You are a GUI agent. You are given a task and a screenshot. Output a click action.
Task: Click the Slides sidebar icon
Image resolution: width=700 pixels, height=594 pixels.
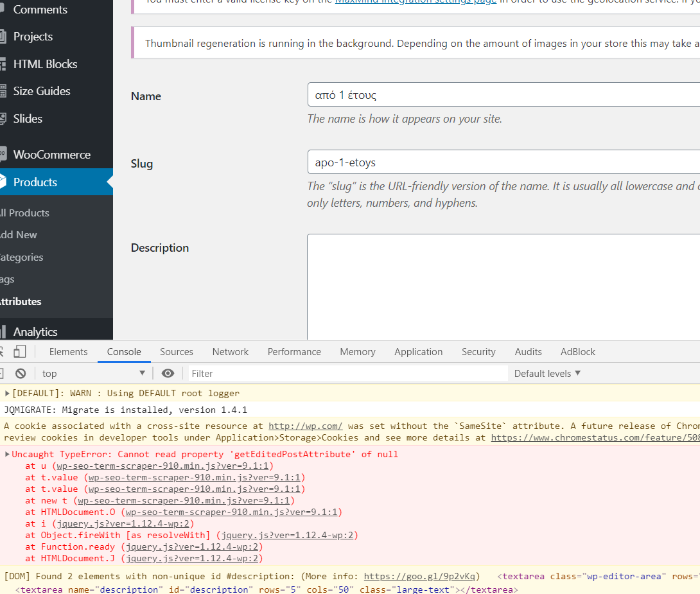coord(3,119)
